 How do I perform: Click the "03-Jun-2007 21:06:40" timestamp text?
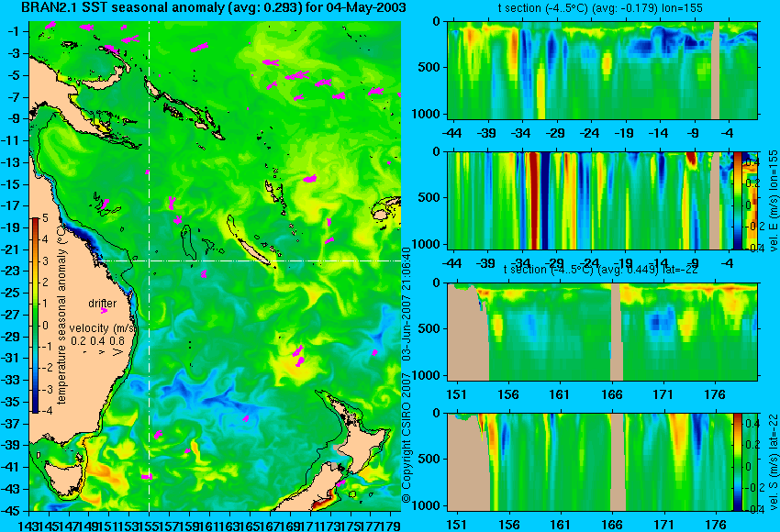coord(407,305)
